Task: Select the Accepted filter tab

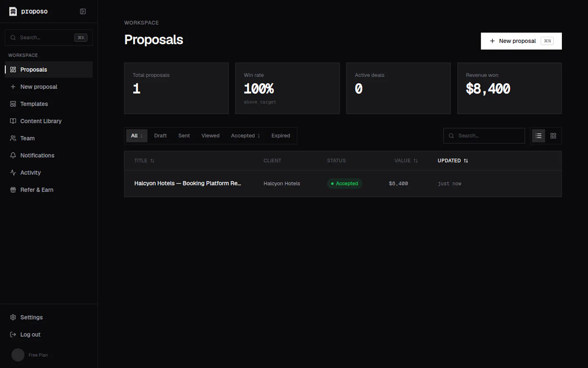Action: pos(245,136)
